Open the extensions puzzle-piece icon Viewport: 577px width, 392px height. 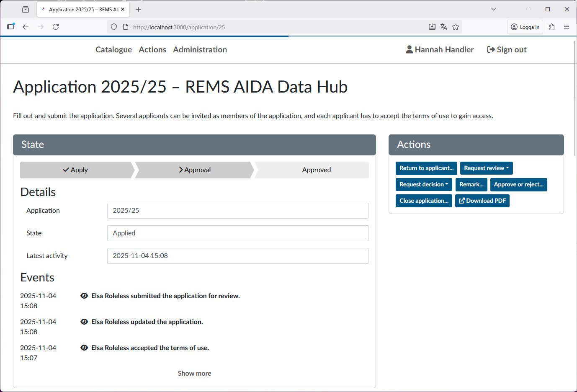click(x=551, y=26)
